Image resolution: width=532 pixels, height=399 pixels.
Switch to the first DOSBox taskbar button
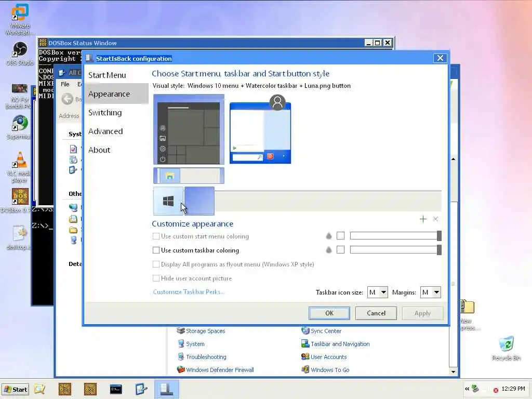[65, 389]
